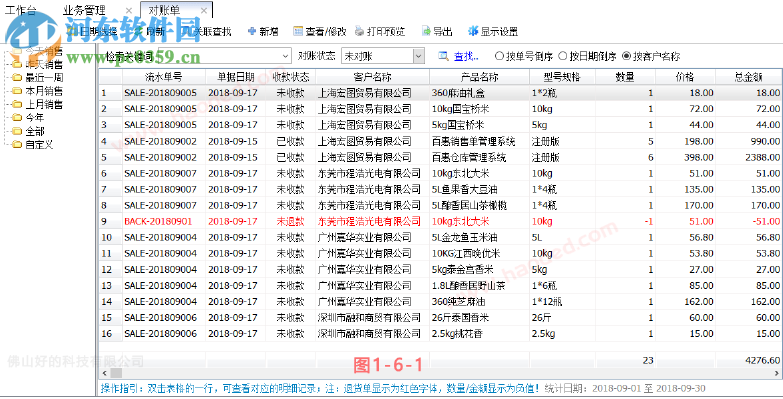The image size is (783, 399).
Task: Click the 上月销售 folder icon
Action: pyautogui.click(x=17, y=104)
